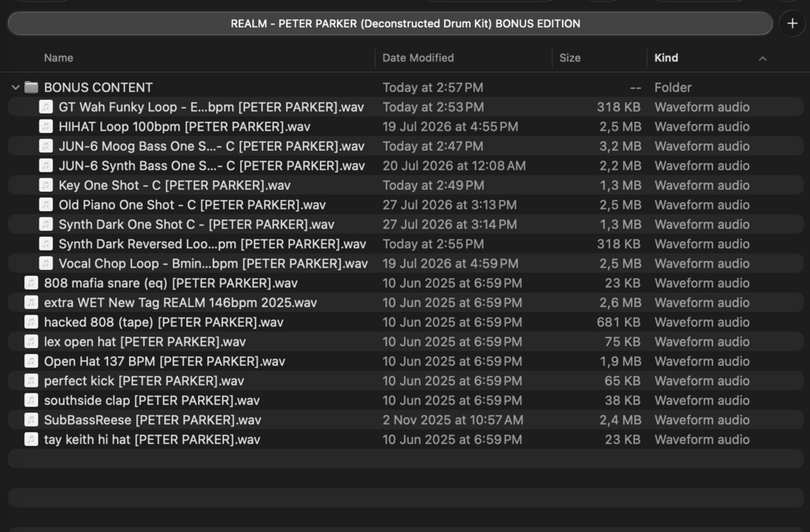Click the 38 KB size value
Screen dimensions: 810x532
point(622,401)
